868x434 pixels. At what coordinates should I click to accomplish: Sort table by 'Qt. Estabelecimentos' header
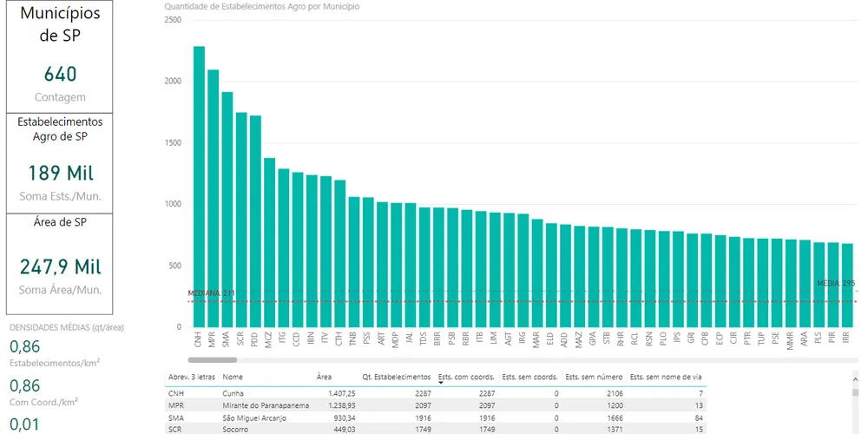point(397,377)
